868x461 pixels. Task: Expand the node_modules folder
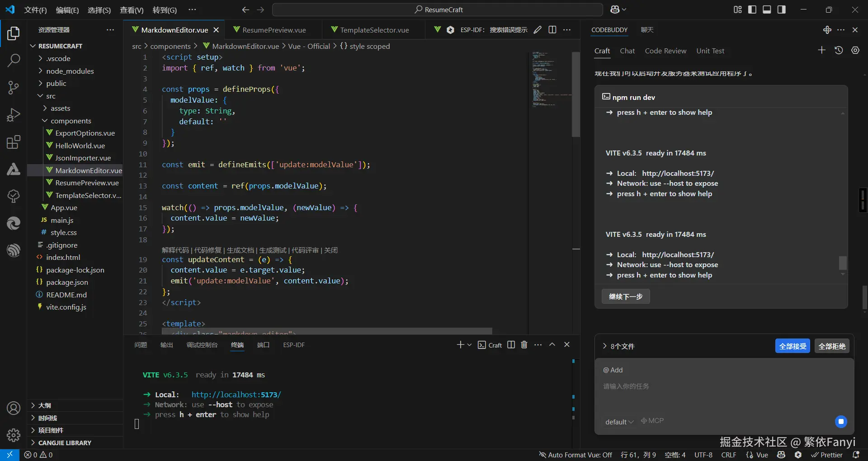point(70,71)
